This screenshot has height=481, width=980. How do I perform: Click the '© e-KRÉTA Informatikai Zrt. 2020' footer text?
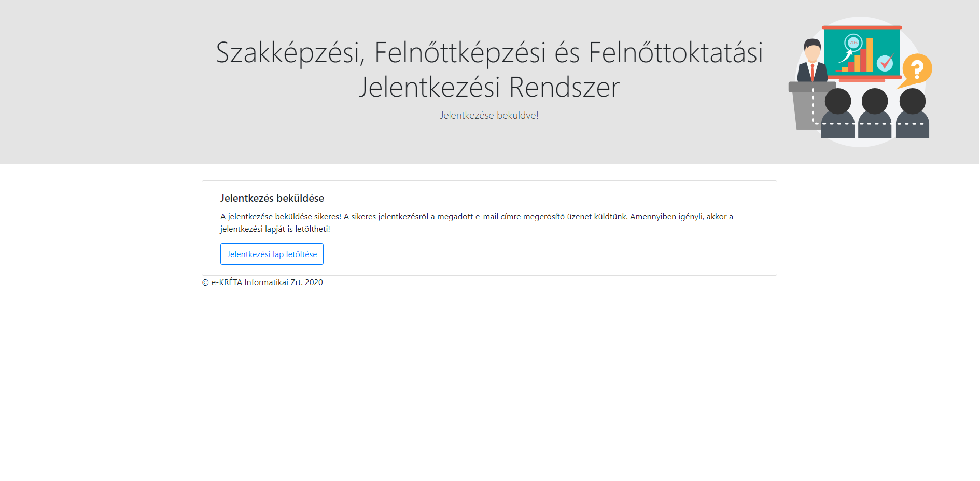click(262, 282)
